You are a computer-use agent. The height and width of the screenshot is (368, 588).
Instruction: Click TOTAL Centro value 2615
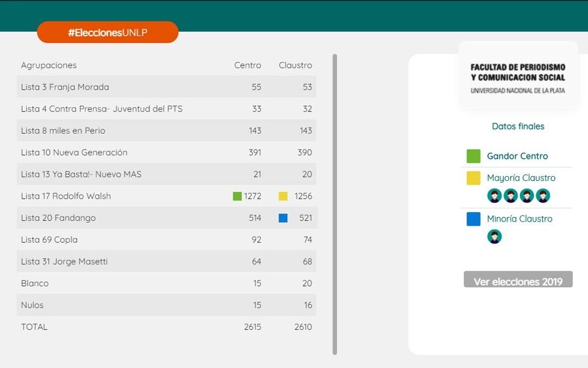pyautogui.click(x=252, y=327)
